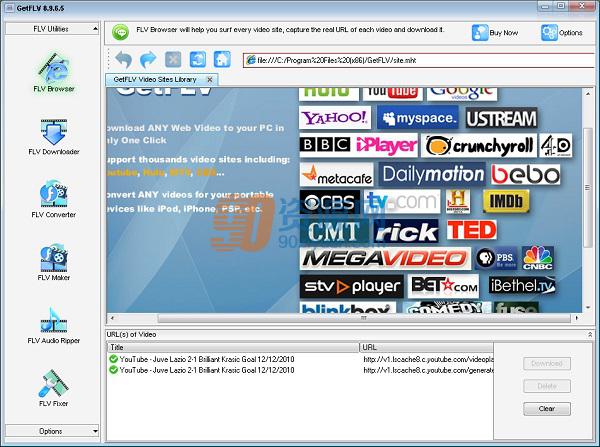Click the Buy Now icon button

tap(495, 33)
